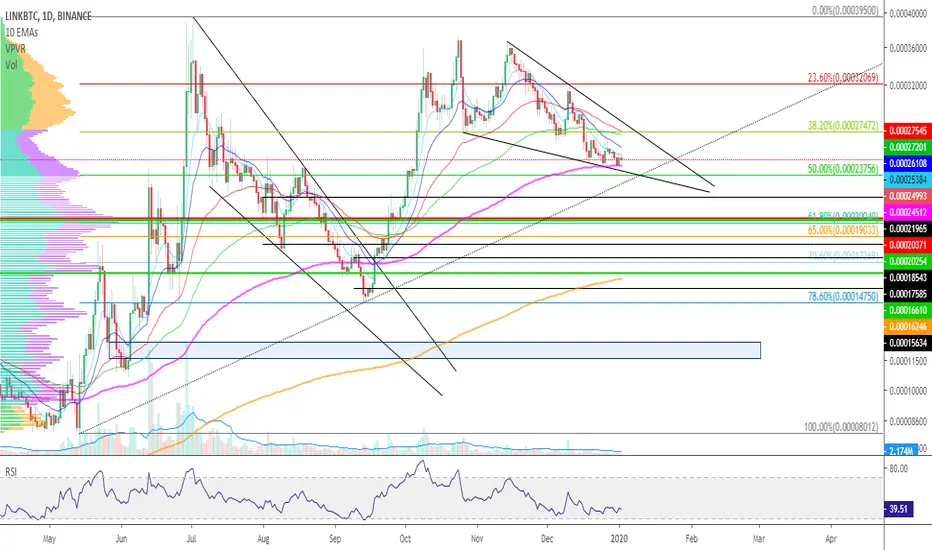This screenshot has height=550, width=932.
Task: Click the RSI pane label
Action: (11, 472)
